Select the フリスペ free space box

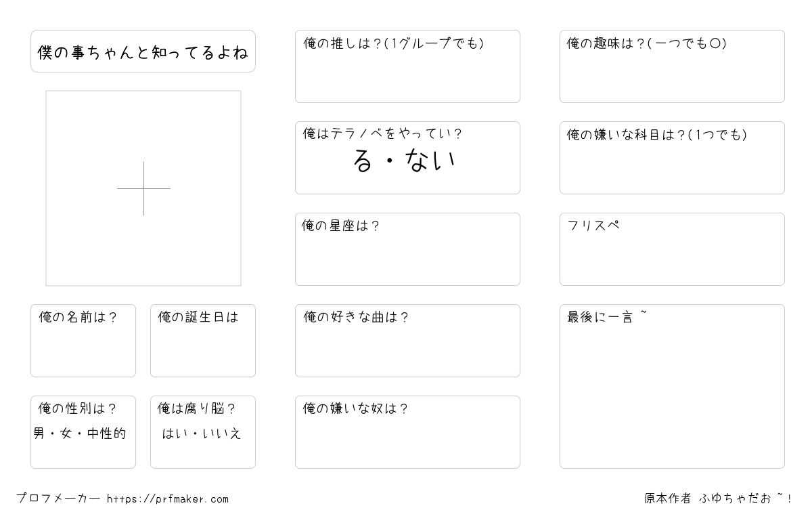click(x=672, y=249)
